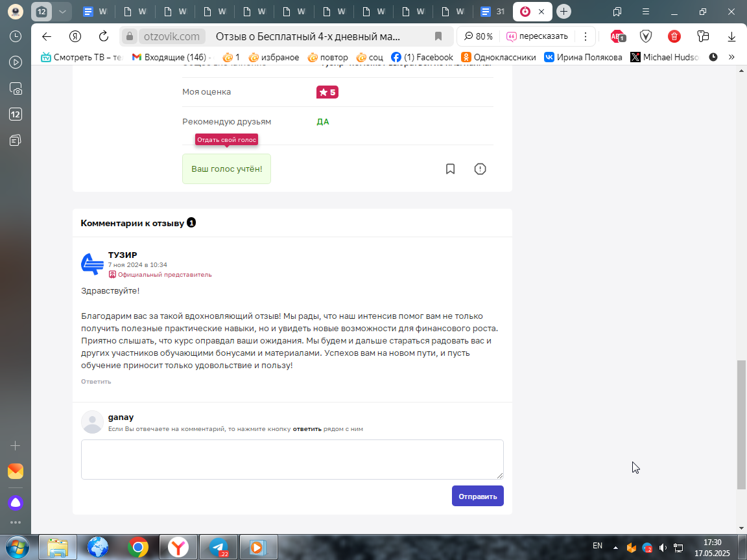747x560 pixels.
Task: Open the 80% zoom indicator
Action: pos(479,37)
